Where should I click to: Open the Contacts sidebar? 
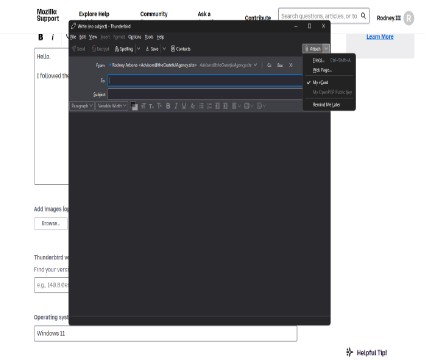tap(181, 49)
